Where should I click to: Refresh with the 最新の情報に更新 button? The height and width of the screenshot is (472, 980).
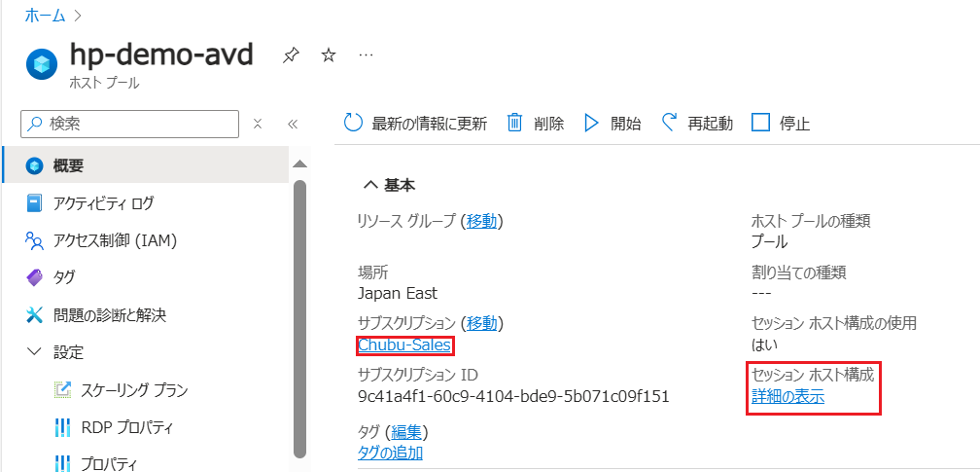coord(415,124)
